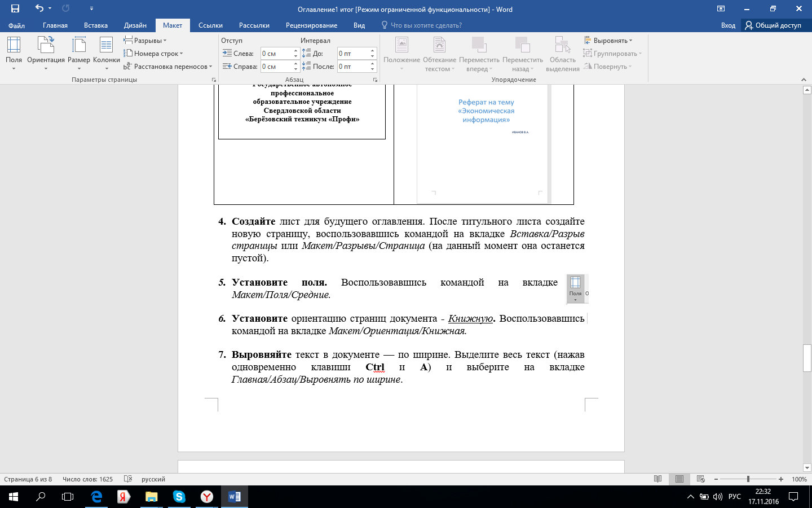This screenshot has width=812, height=508.
Task: Open the Абзац dialog launcher
Action: (x=375, y=80)
